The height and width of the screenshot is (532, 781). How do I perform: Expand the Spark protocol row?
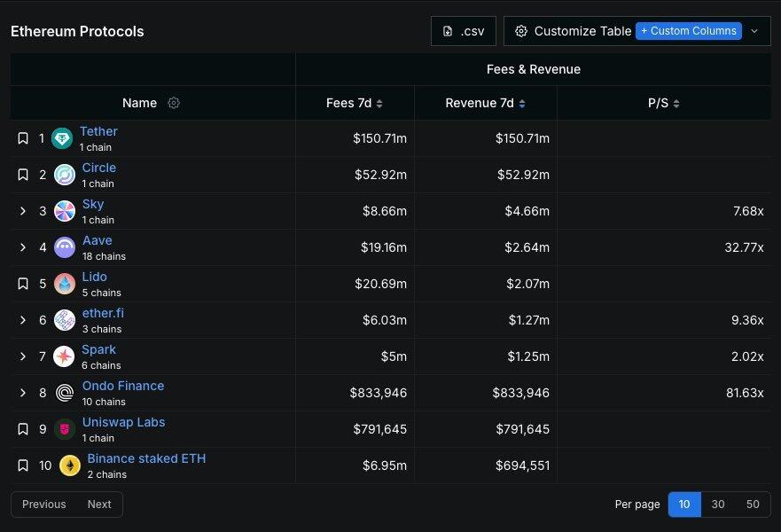(x=23, y=356)
